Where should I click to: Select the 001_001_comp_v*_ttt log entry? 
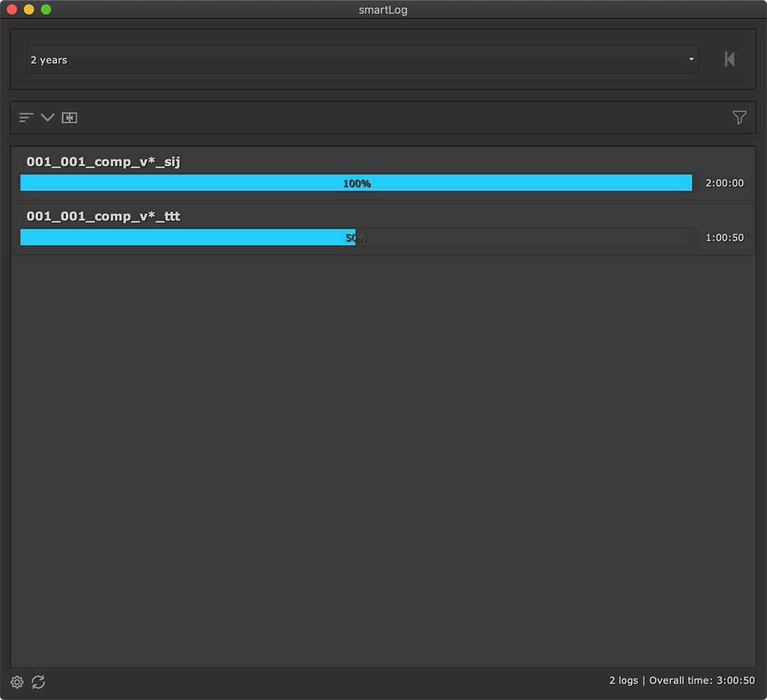click(x=104, y=217)
